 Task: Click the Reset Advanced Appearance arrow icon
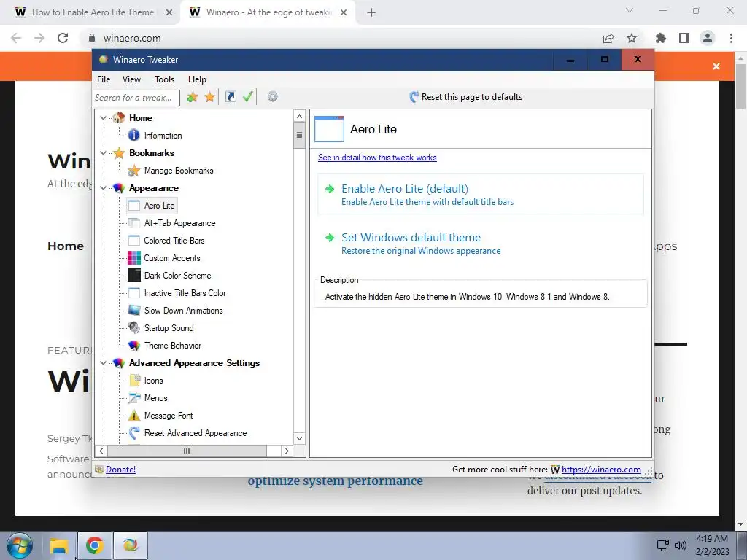[x=134, y=433]
